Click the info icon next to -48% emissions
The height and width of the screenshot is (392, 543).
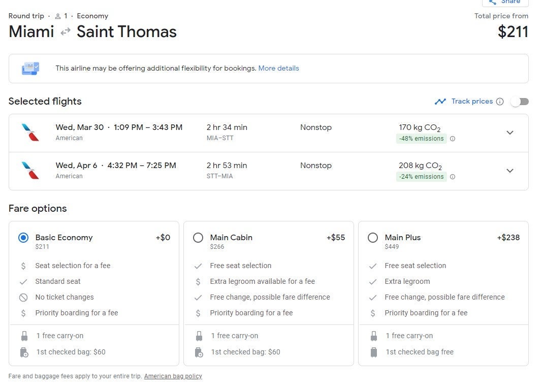453,139
